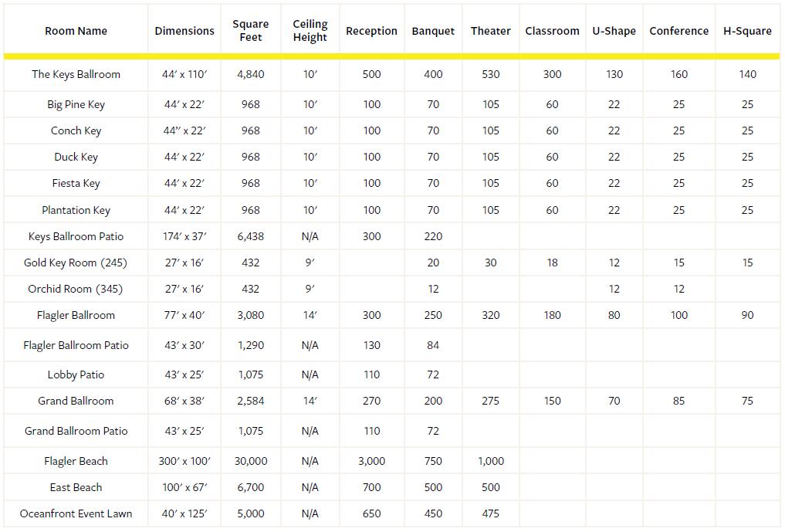Click the Classroom column header
The image size is (785, 532).
point(552,31)
